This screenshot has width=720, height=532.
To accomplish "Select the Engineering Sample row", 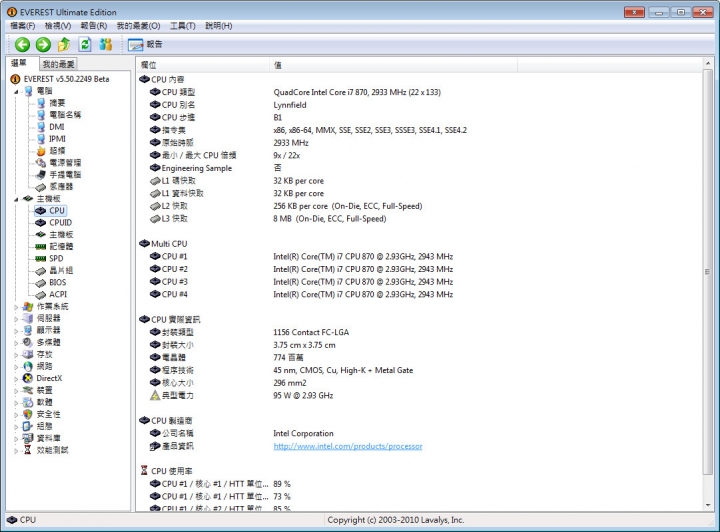I will coord(419,168).
